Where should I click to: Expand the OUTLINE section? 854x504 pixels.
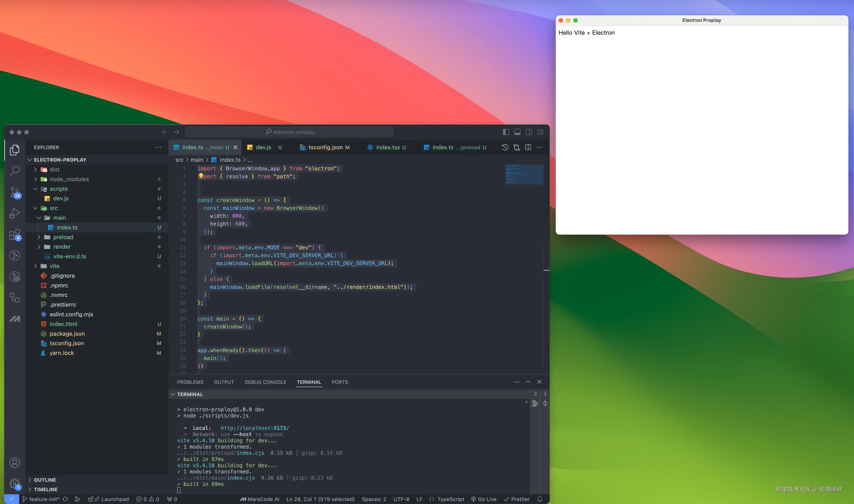coord(45,480)
